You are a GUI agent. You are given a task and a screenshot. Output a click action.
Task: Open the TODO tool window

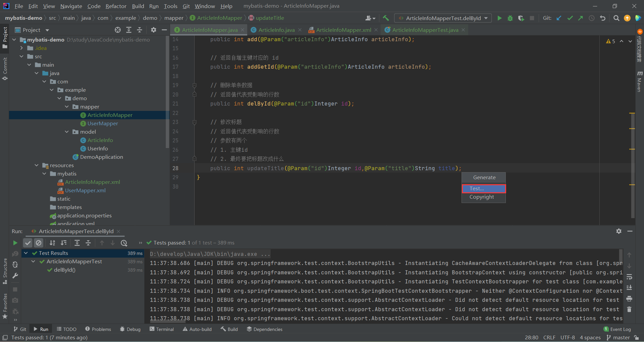[x=66, y=329]
